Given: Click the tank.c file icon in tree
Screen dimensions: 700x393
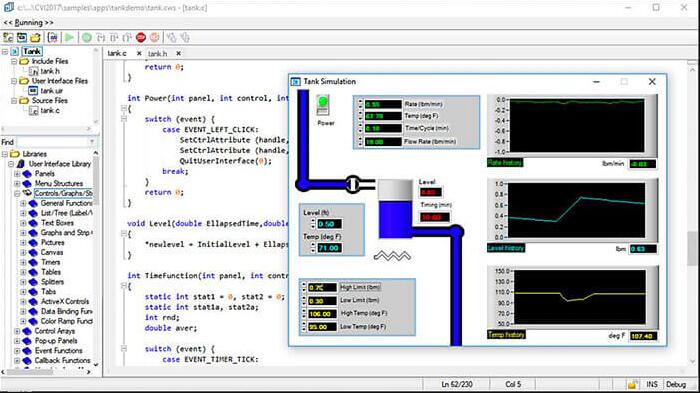Looking at the screenshot, I should [x=33, y=110].
